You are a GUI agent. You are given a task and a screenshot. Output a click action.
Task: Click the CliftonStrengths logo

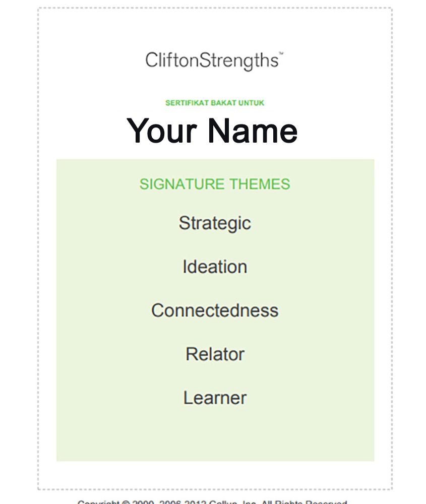[212, 60]
